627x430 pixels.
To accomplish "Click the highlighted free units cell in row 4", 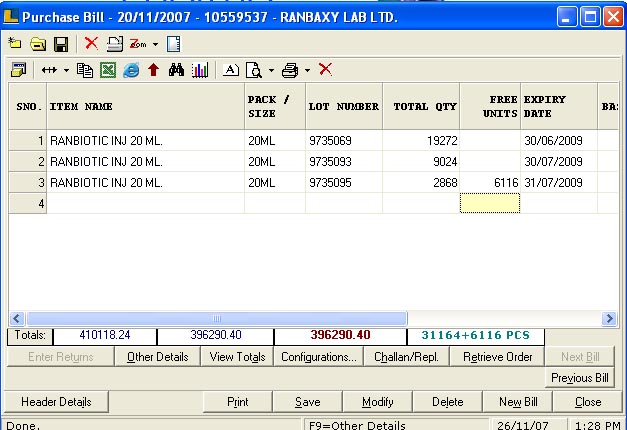I will 490,203.
